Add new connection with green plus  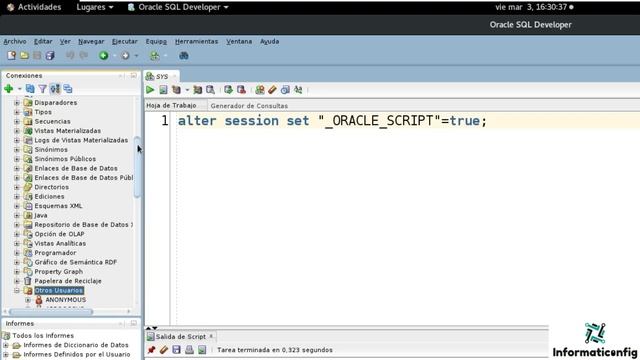pos(9,89)
